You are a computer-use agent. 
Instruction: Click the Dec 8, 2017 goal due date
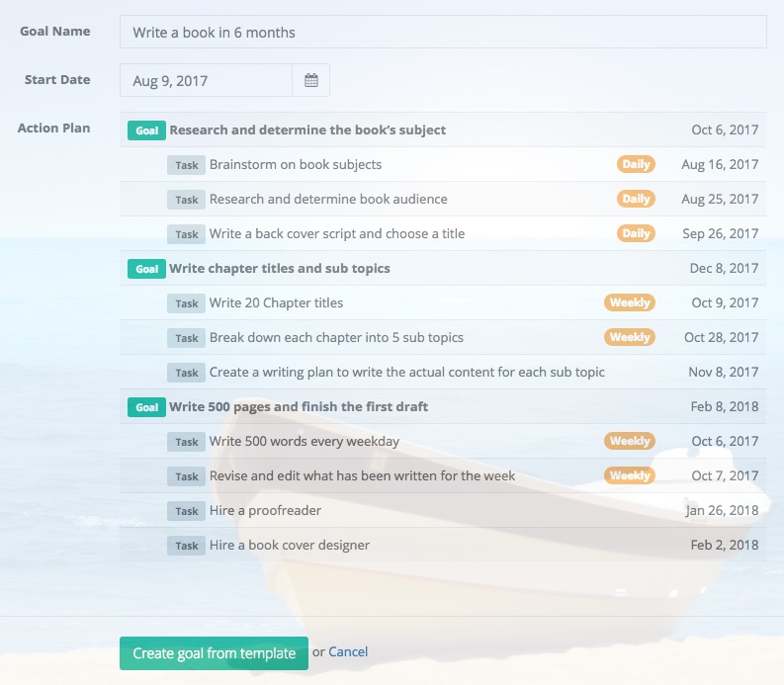(x=724, y=268)
